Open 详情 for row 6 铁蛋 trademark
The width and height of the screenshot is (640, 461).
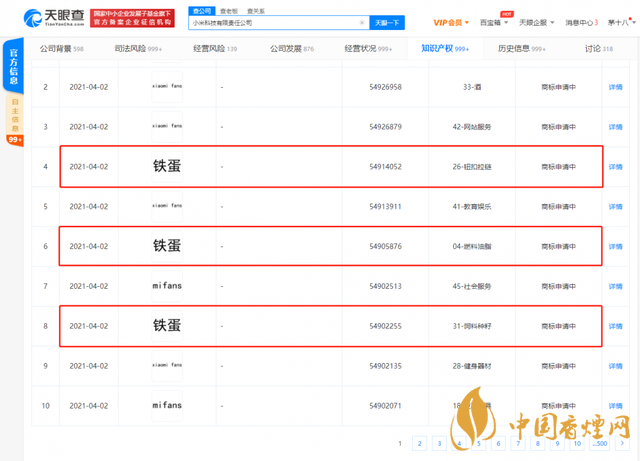tap(616, 246)
